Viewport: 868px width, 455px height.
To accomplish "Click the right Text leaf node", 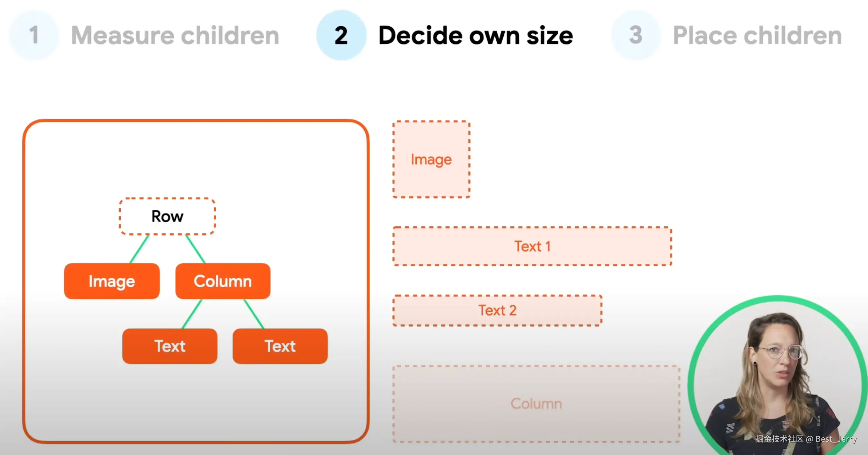I will click(280, 346).
